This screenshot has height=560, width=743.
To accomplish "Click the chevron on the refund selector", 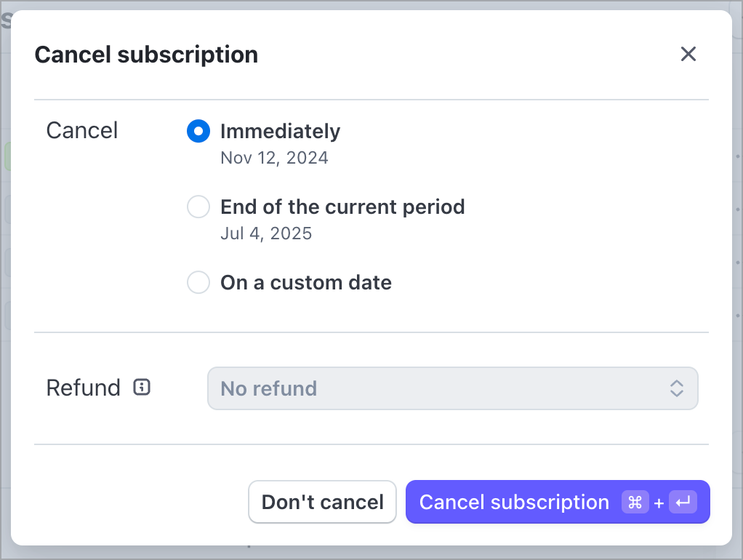I will tap(676, 388).
